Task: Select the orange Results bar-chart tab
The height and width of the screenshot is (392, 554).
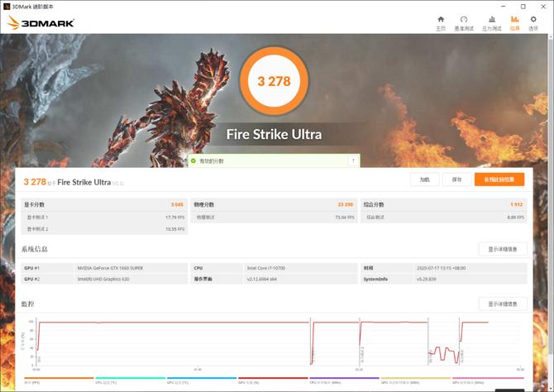Action: 515,23
